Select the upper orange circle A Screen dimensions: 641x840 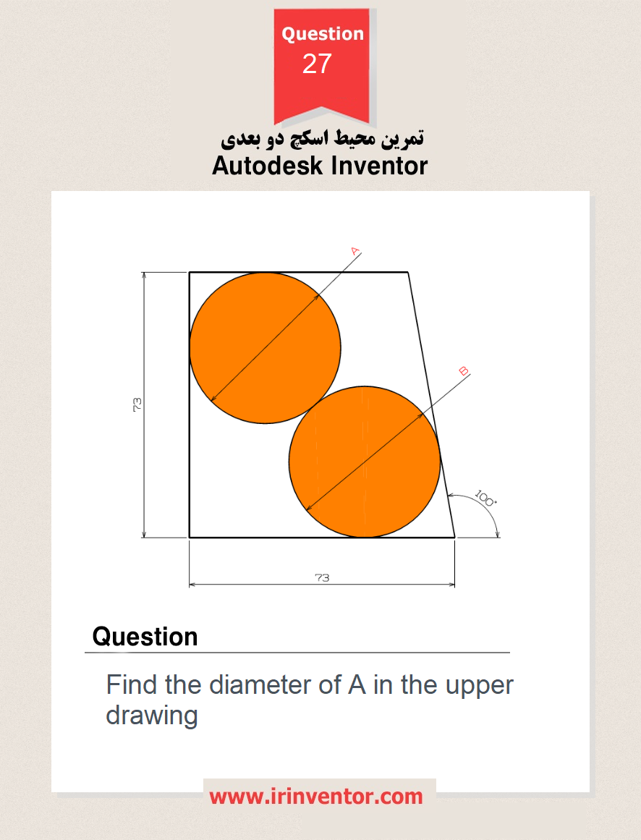coord(265,348)
